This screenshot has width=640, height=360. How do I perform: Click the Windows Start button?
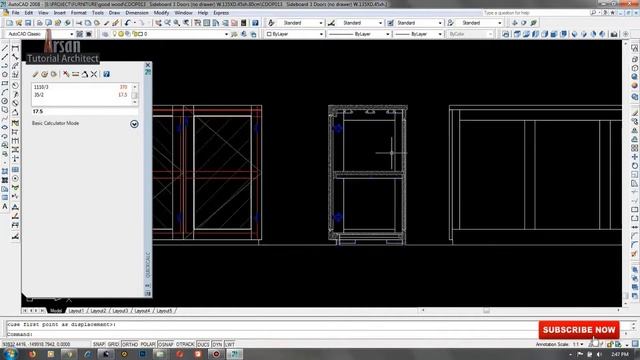[10, 354]
